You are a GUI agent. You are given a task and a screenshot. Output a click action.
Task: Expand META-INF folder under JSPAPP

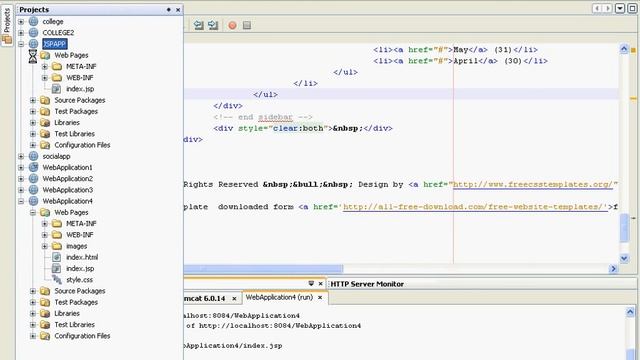click(45, 66)
